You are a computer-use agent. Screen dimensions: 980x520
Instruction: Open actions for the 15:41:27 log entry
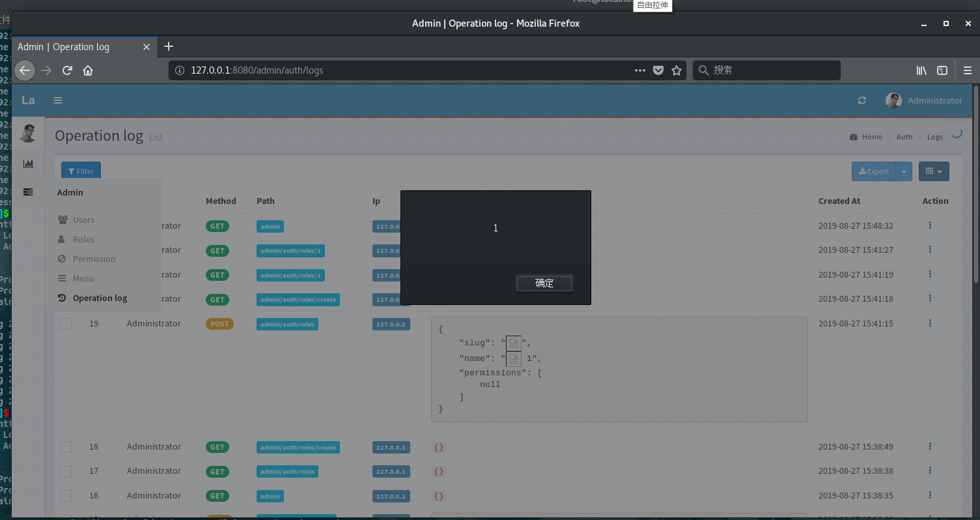930,250
